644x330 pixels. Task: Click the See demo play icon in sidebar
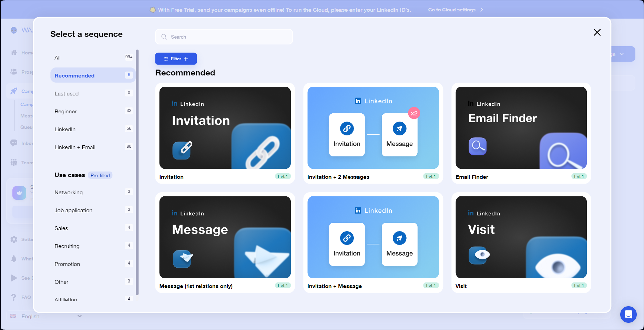coord(14,278)
